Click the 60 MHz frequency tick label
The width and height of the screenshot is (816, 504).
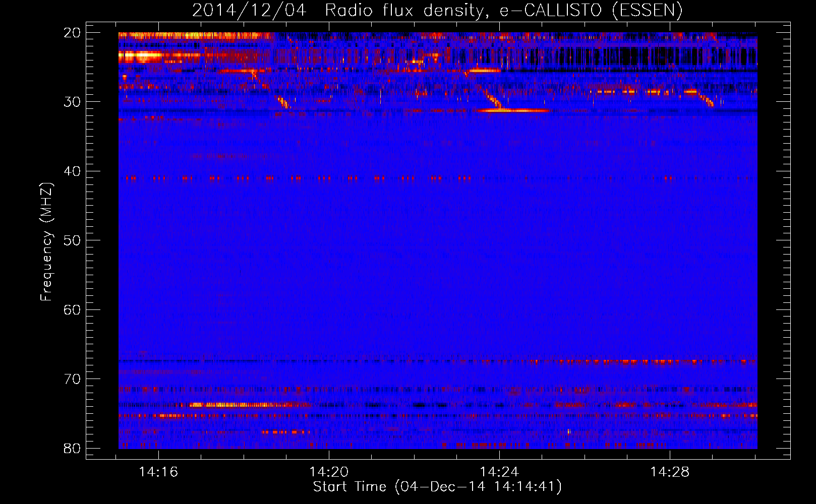point(72,309)
